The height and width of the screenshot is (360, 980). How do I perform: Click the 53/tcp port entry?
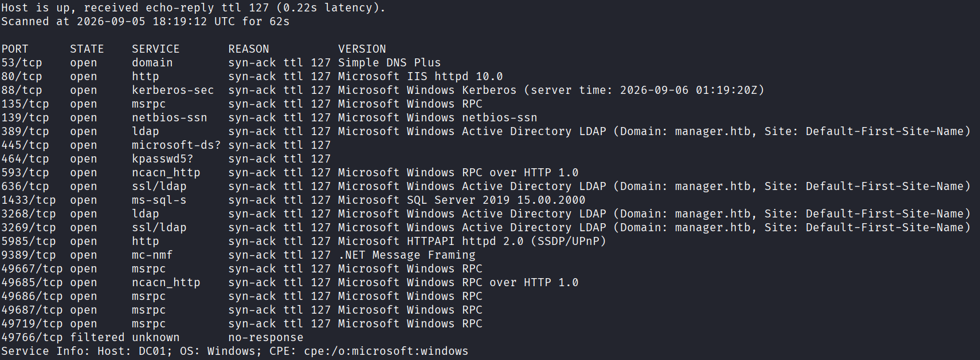tap(22, 62)
